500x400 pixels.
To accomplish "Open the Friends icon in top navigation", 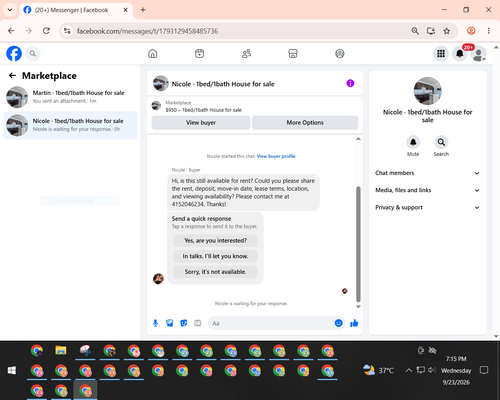I will (x=246, y=53).
